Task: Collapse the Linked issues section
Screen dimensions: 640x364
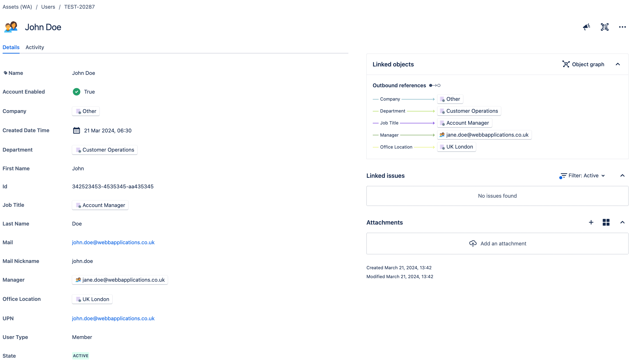Action: point(622,175)
